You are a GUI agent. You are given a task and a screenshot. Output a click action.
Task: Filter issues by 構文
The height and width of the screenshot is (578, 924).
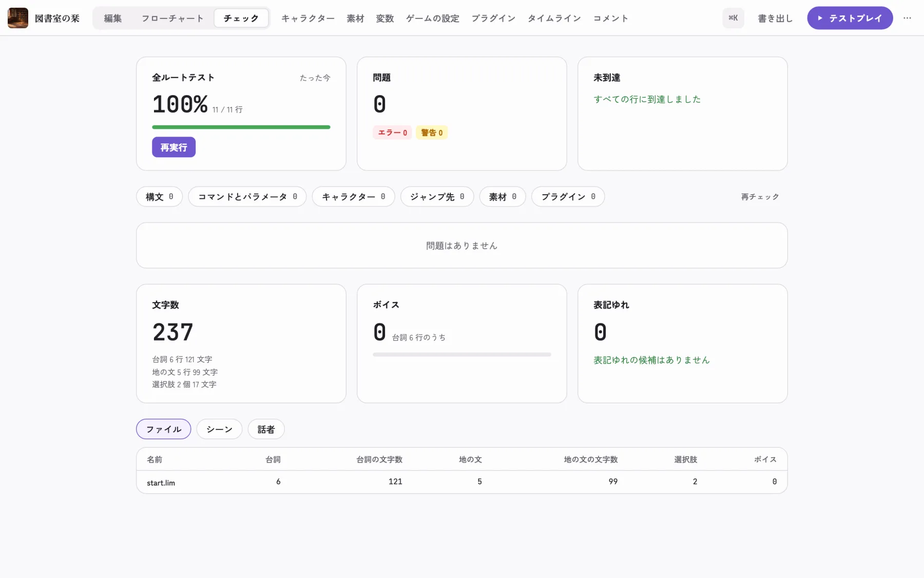click(159, 197)
